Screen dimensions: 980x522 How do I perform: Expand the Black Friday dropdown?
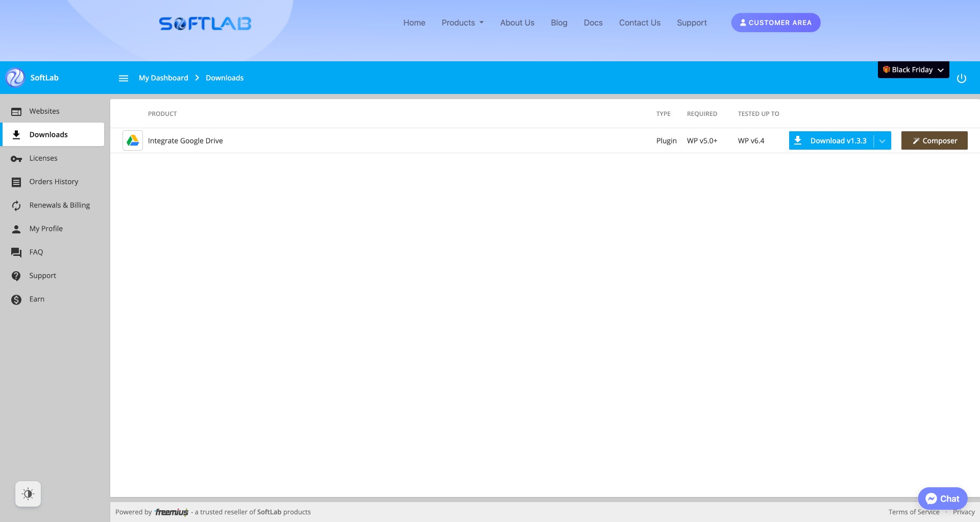coord(913,69)
